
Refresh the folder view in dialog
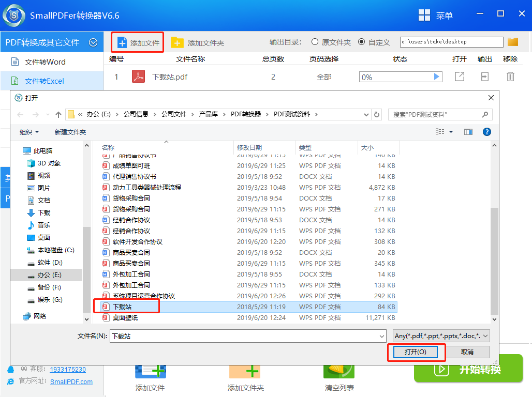tap(377, 115)
